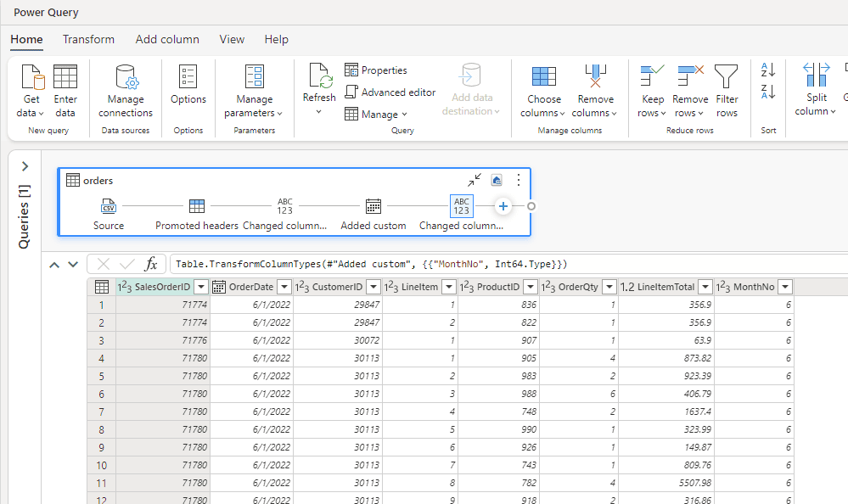Image resolution: width=848 pixels, height=504 pixels.
Task: Switch to the Add column tab
Action: (167, 40)
